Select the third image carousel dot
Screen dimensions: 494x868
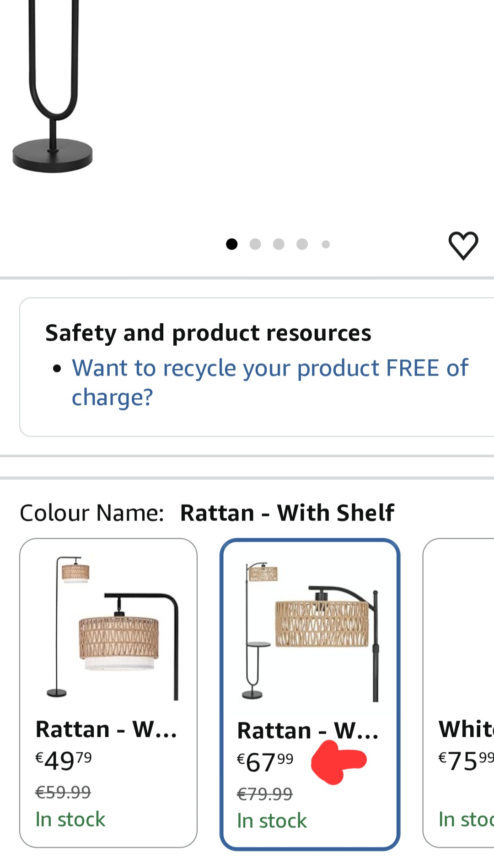point(279,244)
